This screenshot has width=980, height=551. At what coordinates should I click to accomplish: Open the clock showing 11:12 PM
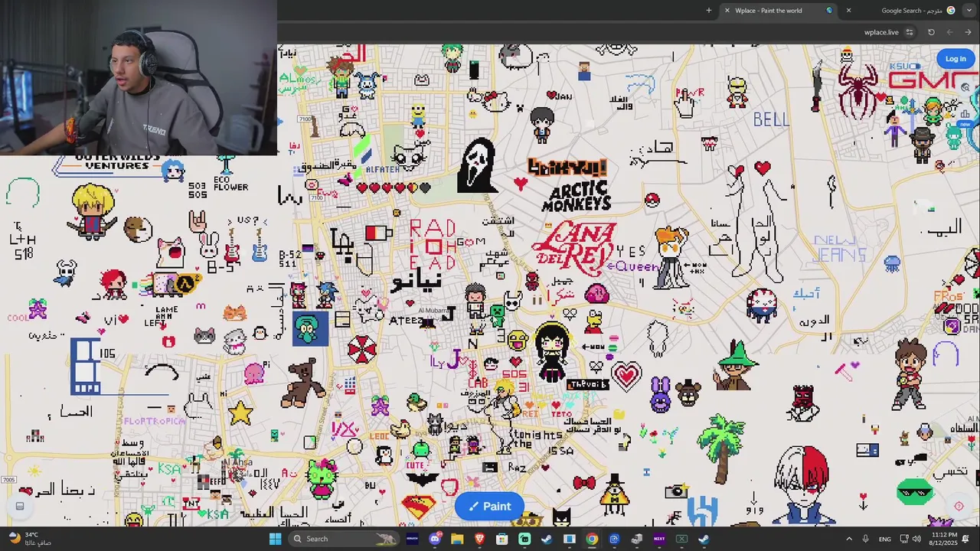tap(944, 539)
